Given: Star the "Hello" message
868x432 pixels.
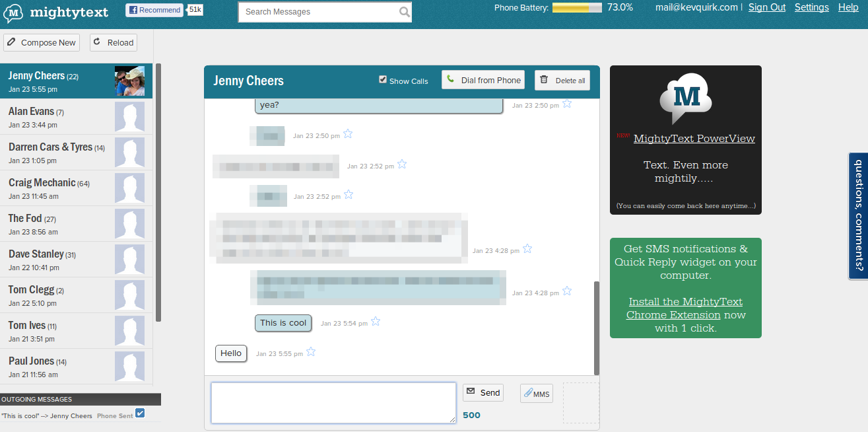Looking at the screenshot, I should click(x=311, y=352).
